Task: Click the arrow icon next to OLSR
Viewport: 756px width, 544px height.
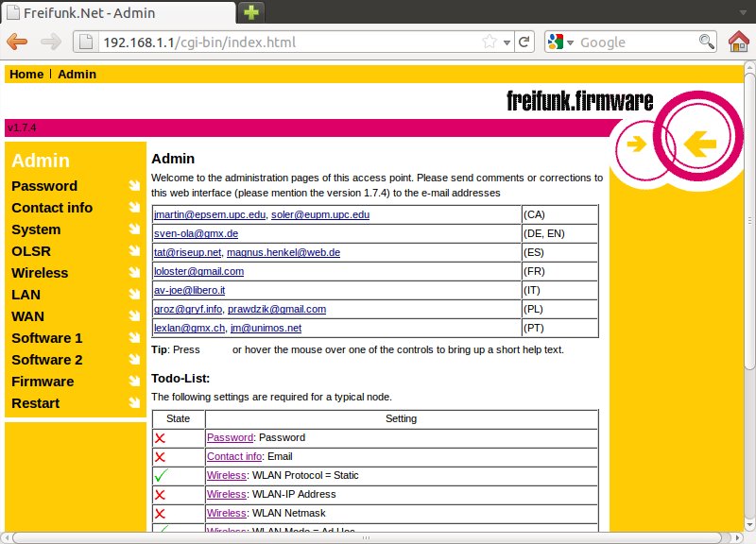Action: point(134,250)
